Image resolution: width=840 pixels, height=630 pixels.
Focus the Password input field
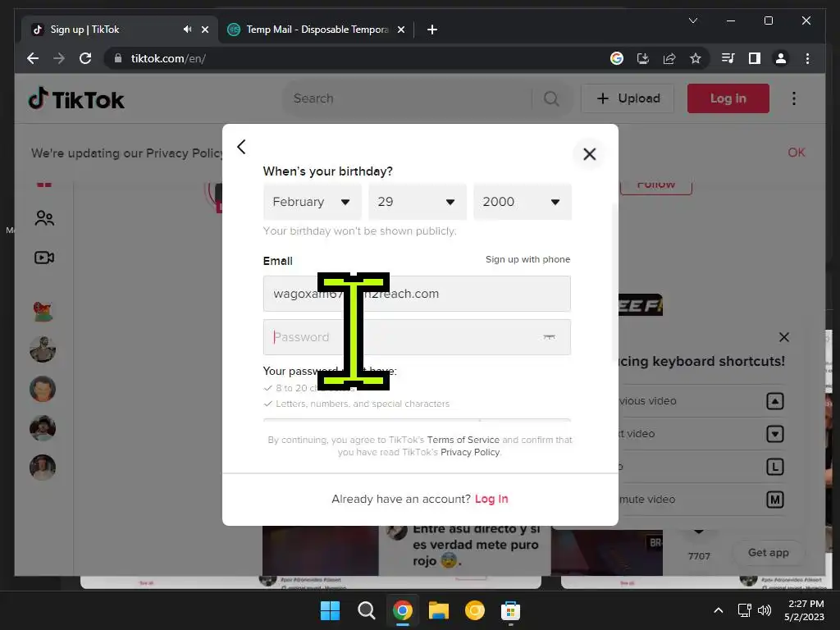[x=417, y=337]
